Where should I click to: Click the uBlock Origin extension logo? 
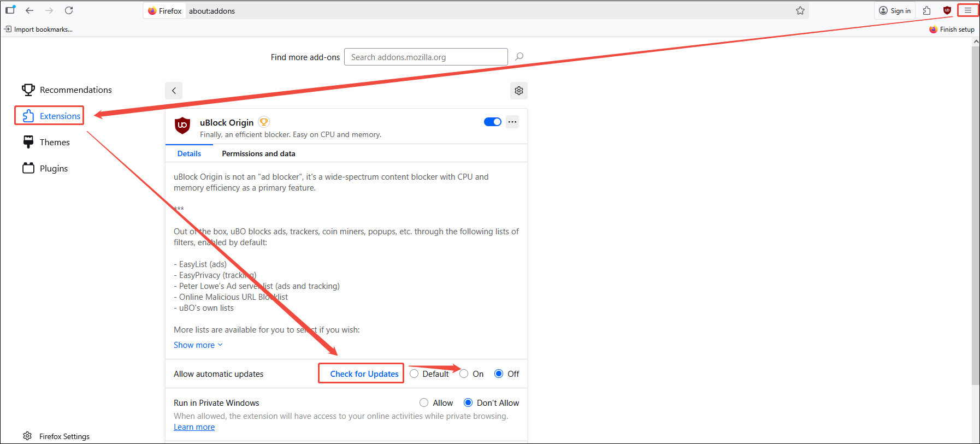tap(182, 126)
